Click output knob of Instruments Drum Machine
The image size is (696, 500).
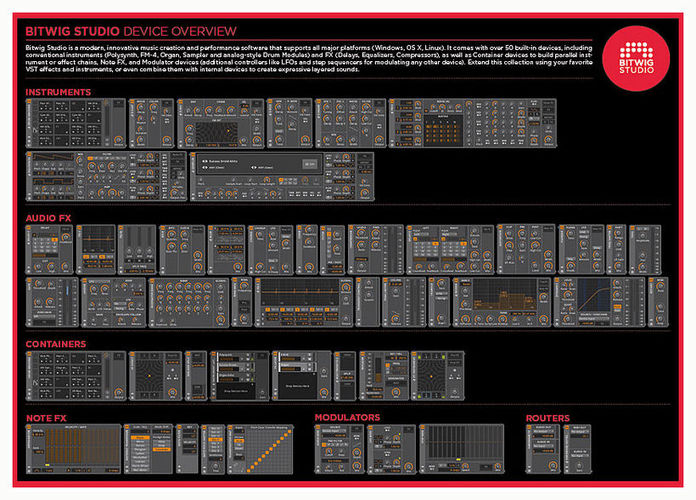pos(119,140)
